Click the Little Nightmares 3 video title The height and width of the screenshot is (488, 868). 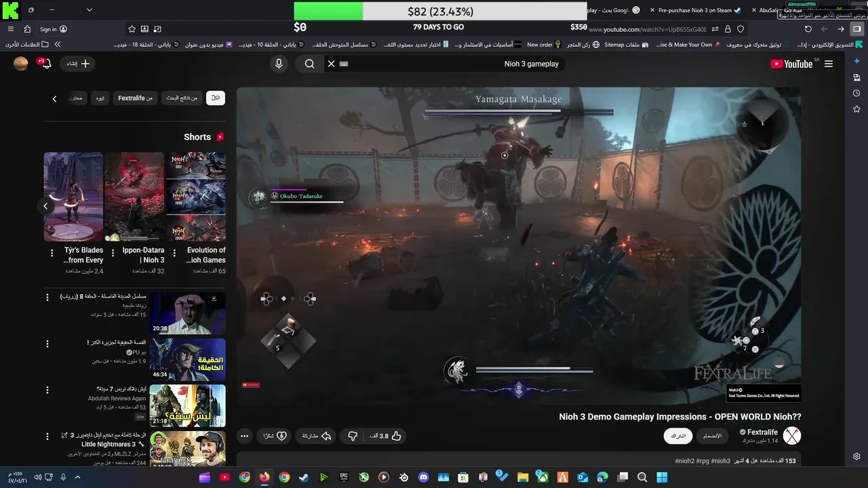coord(103,440)
